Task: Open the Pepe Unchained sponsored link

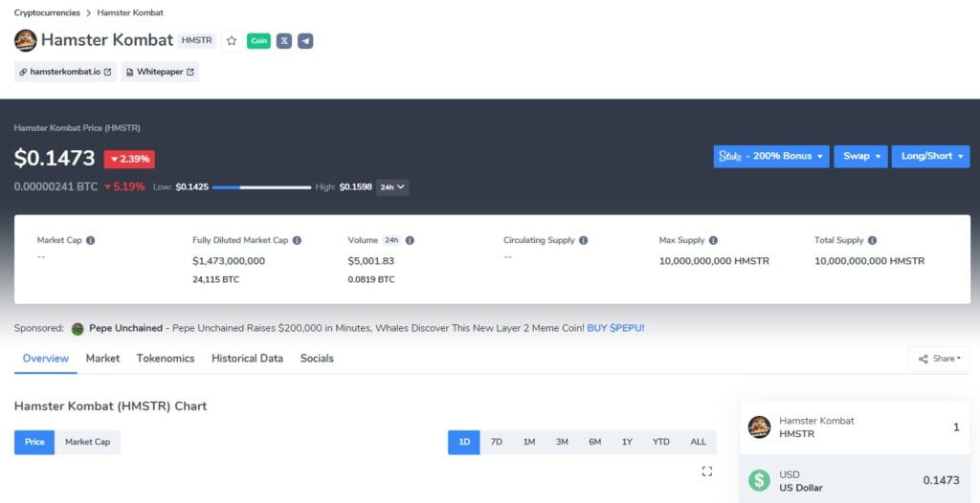Action: (125, 328)
